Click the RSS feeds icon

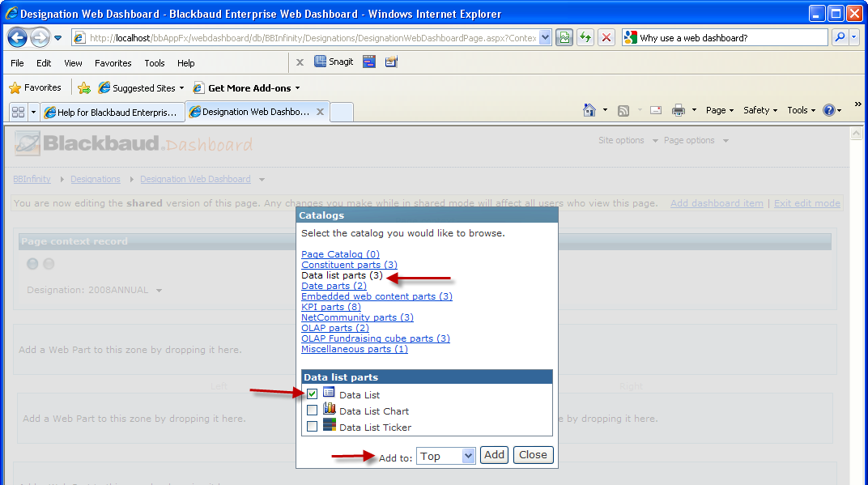623,111
